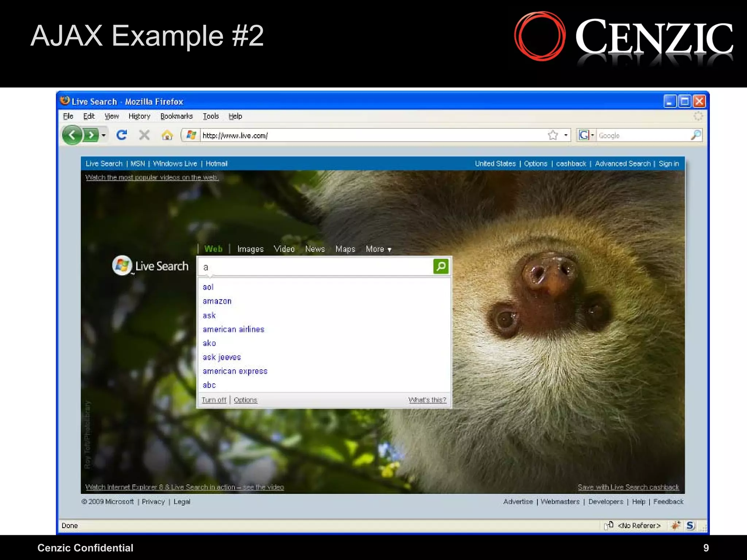The image size is (747, 560).
Task: Click 'Save with Live Search cashback' link
Action: tap(628, 487)
